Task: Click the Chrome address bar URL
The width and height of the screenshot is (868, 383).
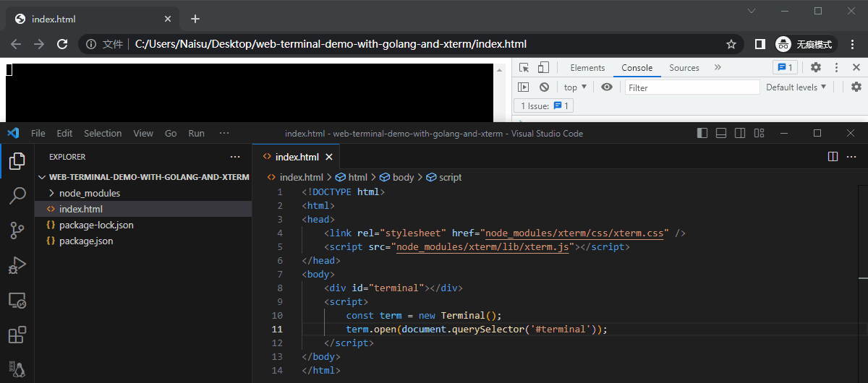Action: point(331,44)
